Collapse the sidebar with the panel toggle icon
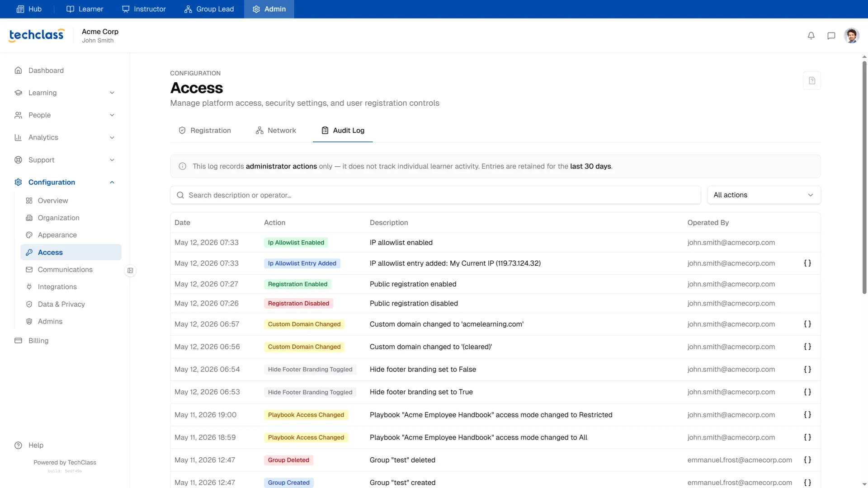 130,271
